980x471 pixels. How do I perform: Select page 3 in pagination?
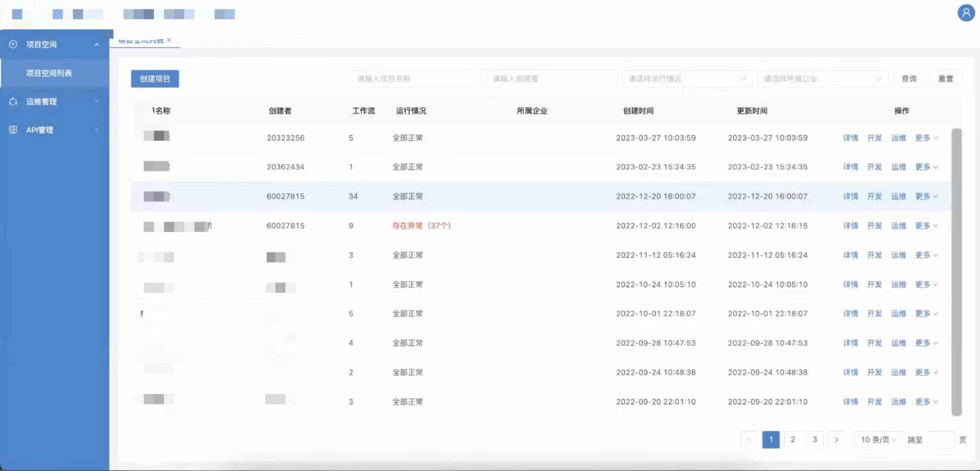click(x=815, y=440)
